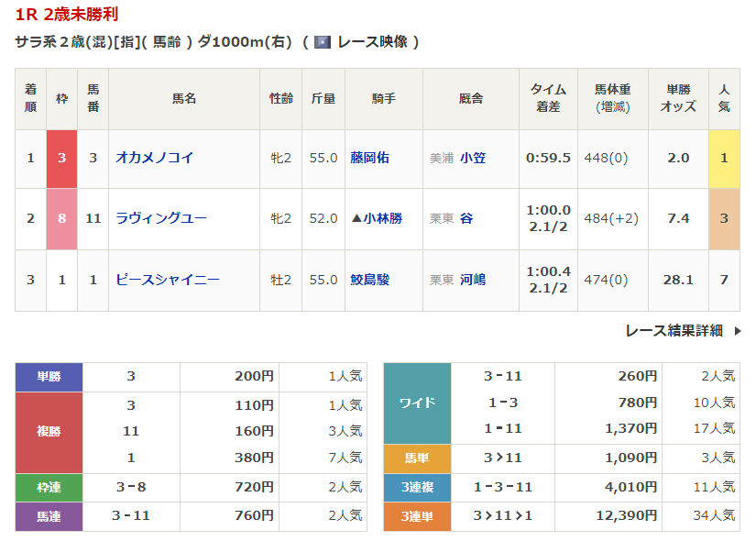Image resolution: width=756 pixels, height=541 pixels.
Task: Select the ワイド payout label
Action: (x=417, y=403)
